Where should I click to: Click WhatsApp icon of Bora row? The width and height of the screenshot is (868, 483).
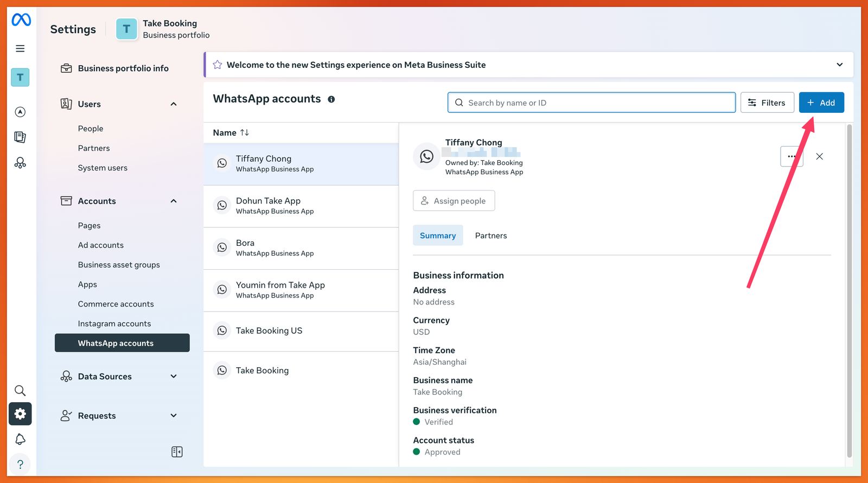pyautogui.click(x=222, y=247)
